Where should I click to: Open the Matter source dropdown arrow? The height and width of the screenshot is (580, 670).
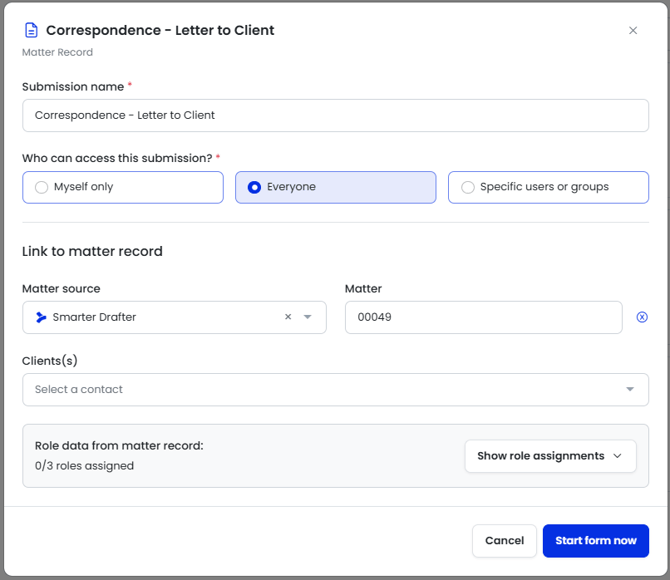pyautogui.click(x=308, y=317)
